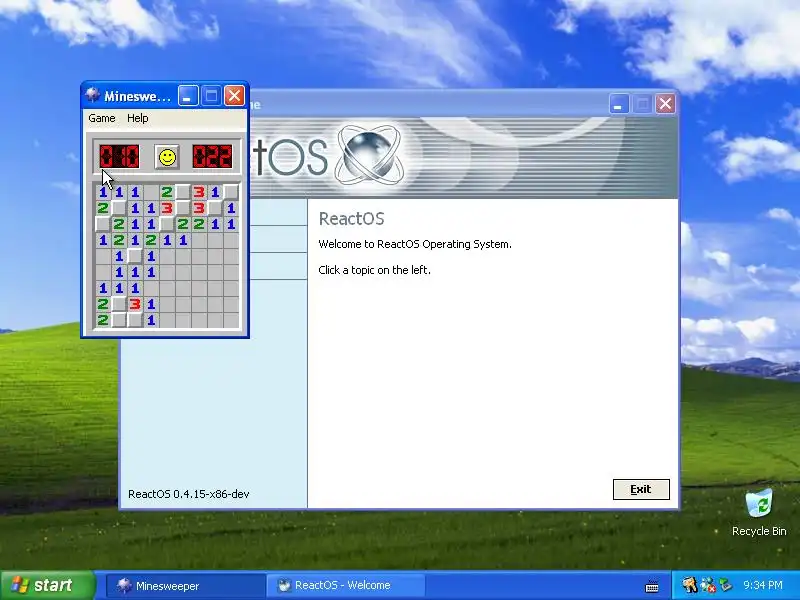Click the 'ReactOS 0.4.15-x86-dev' version label
This screenshot has height=600, width=800.
tap(188, 494)
